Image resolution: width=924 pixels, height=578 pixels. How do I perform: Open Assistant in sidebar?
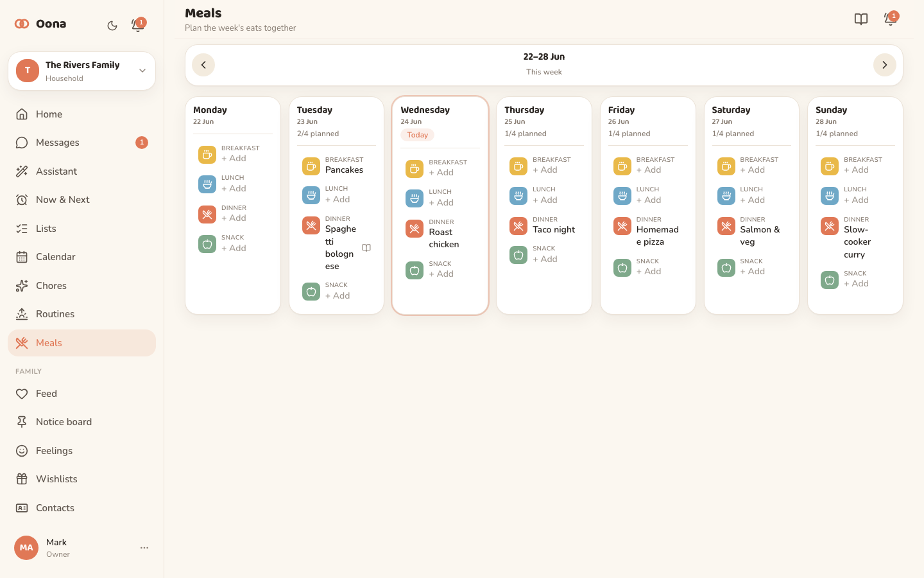coord(81,171)
